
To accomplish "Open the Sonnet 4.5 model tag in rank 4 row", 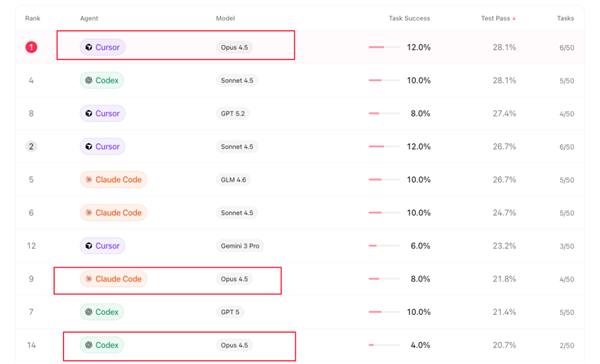I will (237, 80).
